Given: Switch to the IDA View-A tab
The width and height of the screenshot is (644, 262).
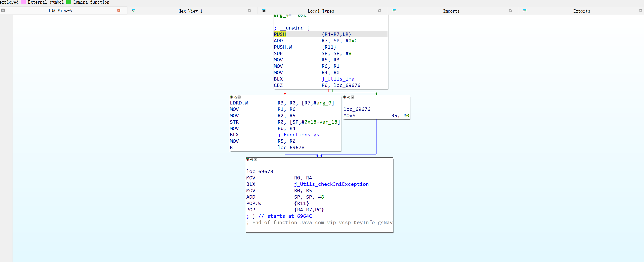Looking at the screenshot, I should tap(60, 11).
